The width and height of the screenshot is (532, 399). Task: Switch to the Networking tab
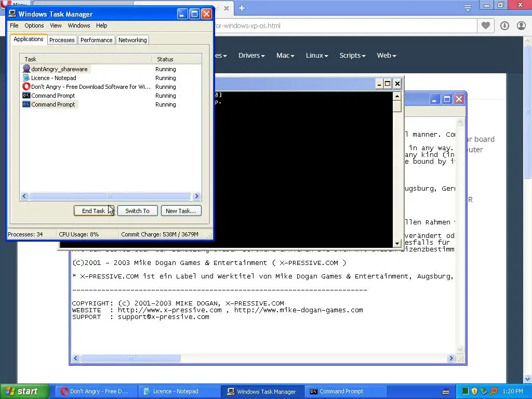(132, 40)
